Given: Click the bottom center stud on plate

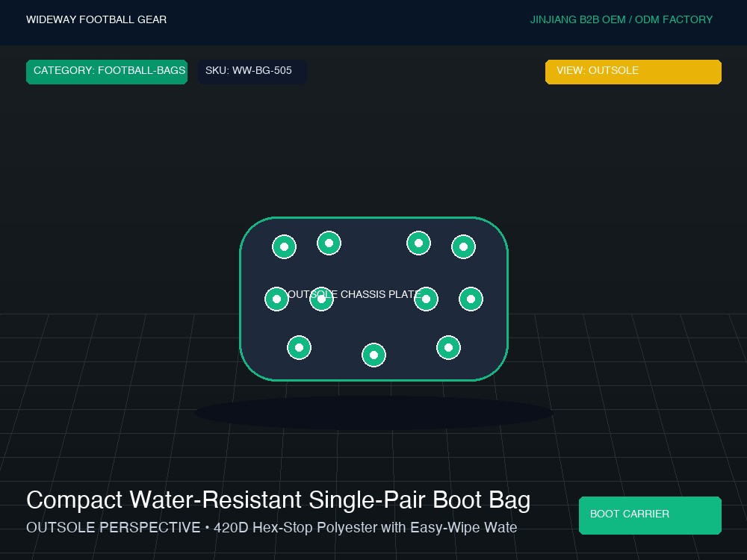Looking at the screenshot, I should 374,355.
